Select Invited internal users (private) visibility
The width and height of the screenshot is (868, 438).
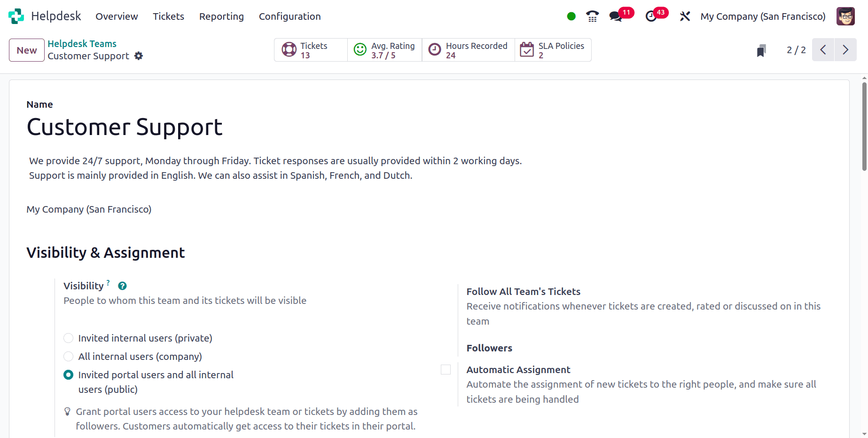click(x=68, y=338)
